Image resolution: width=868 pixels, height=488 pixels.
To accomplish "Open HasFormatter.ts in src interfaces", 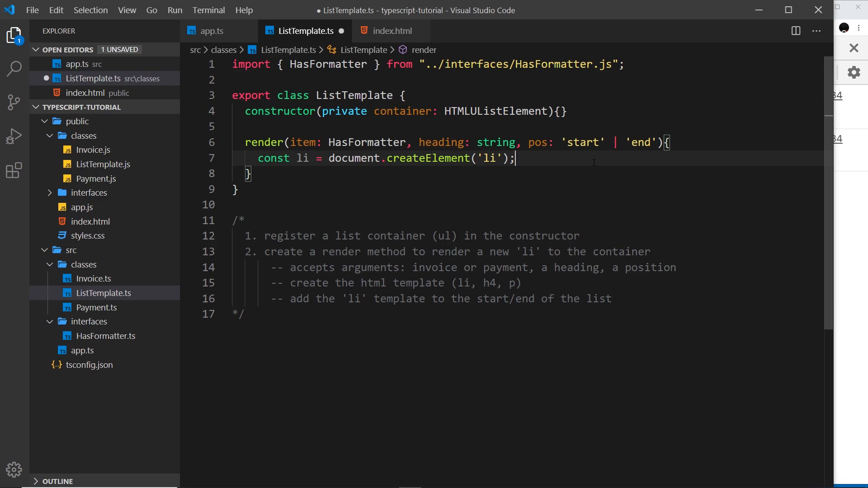I will pyautogui.click(x=105, y=336).
